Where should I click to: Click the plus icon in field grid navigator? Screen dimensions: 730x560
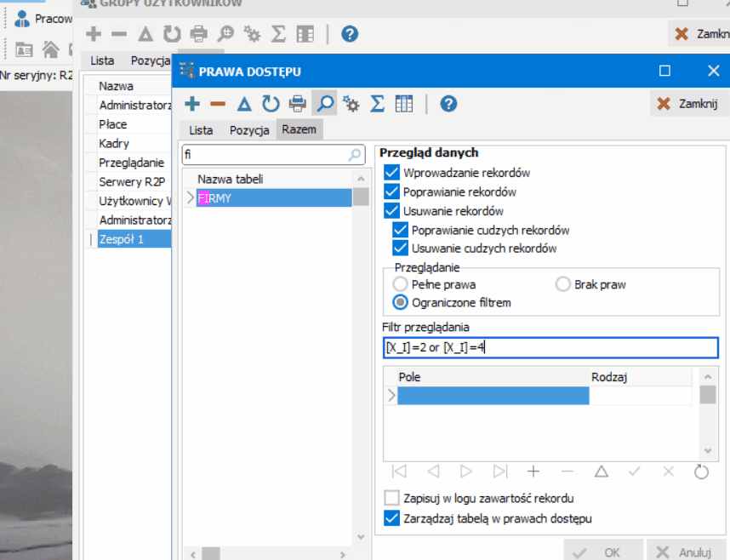click(533, 471)
